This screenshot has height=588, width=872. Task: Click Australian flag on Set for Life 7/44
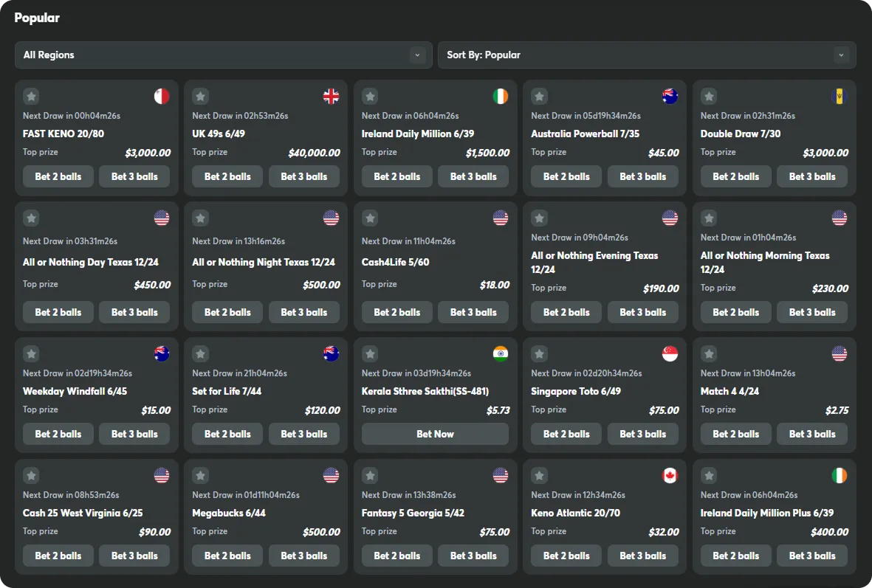pyautogui.click(x=331, y=353)
